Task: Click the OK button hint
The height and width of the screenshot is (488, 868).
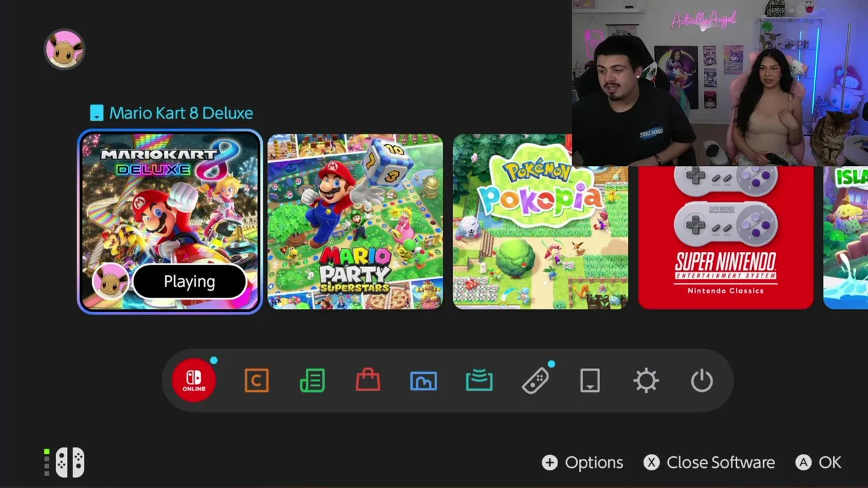Action: [x=818, y=462]
